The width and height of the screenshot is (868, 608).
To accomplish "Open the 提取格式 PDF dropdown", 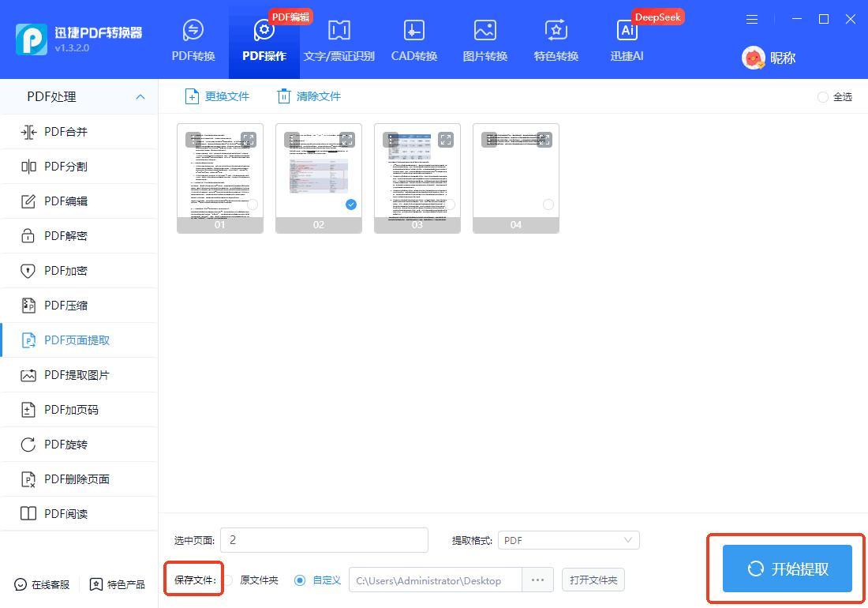I will [x=568, y=540].
